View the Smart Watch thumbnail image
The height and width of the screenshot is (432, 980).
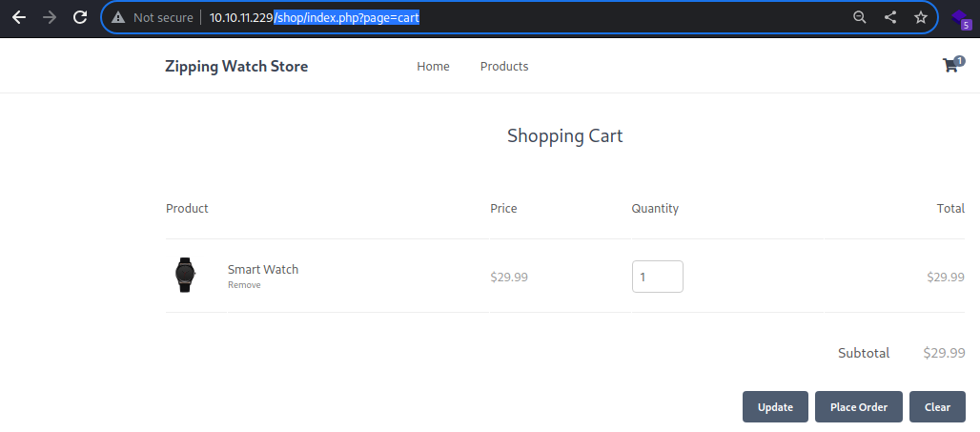[185, 275]
